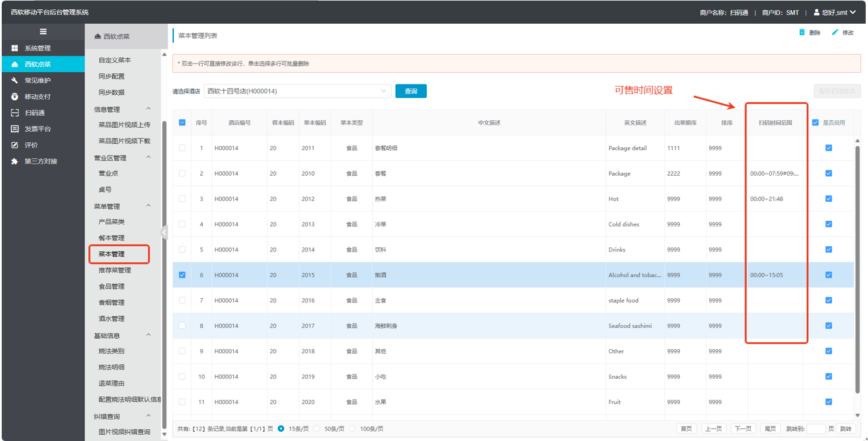Toggle 是否启用 checkbox for 热菜 row
Viewport: 868px width, 441px height.
(x=829, y=199)
